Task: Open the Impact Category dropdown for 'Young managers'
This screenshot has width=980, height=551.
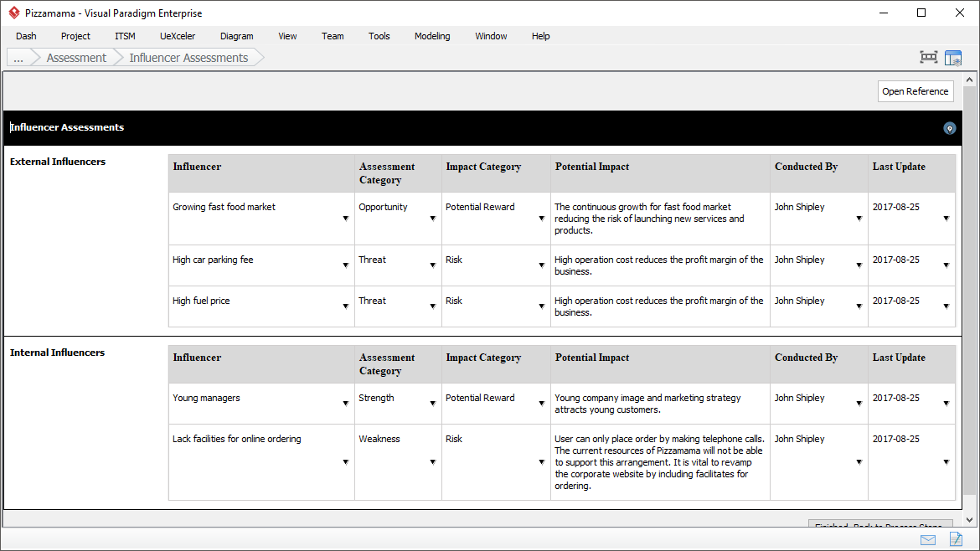Action: coord(541,404)
